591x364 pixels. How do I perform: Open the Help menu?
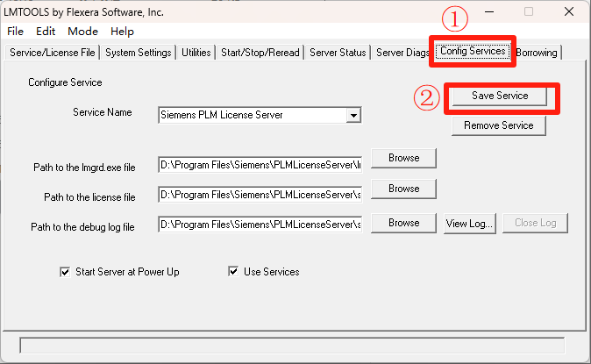[x=123, y=31]
